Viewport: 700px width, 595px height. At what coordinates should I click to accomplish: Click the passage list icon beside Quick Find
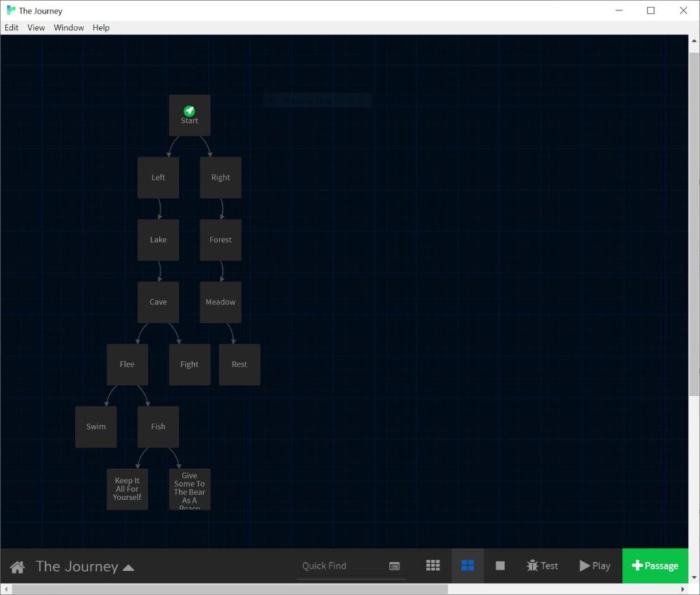click(394, 566)
